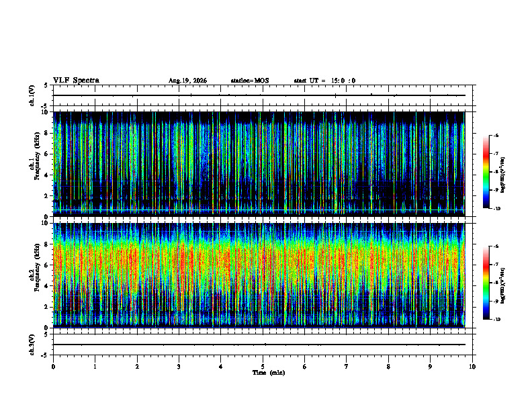This screenshot has width=532, height=411.
Task: Select the ch.2 color bar log(PSD) label
Action: tap(503, 286)
